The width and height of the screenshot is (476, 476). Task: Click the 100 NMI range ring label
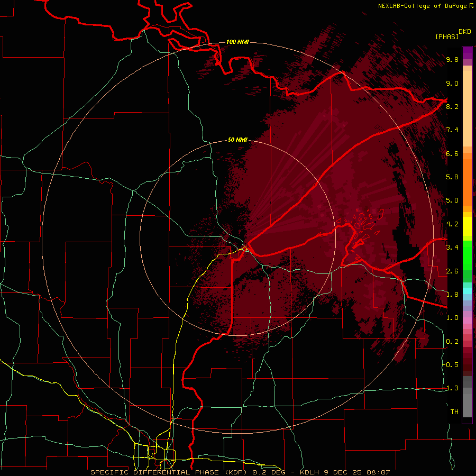click(x=237, y=42)
